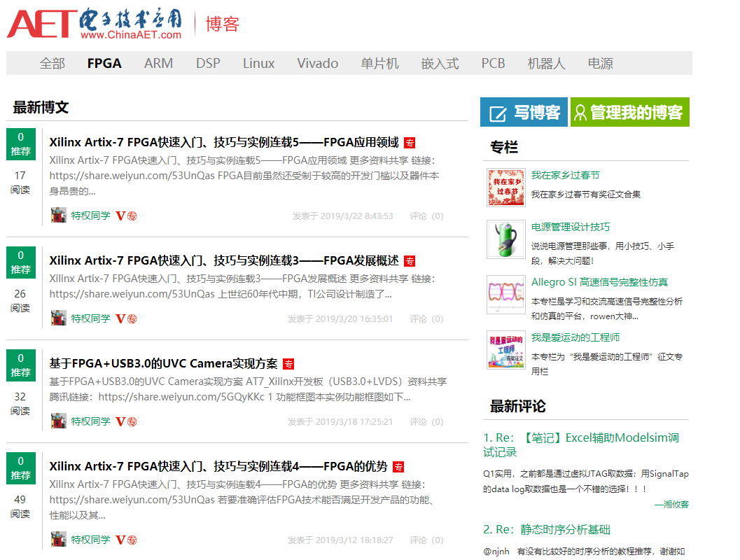Open 特权同学 author link on FPGA应用领域 post
Viewport: 740px width, 560px height.
pos(90,216)
